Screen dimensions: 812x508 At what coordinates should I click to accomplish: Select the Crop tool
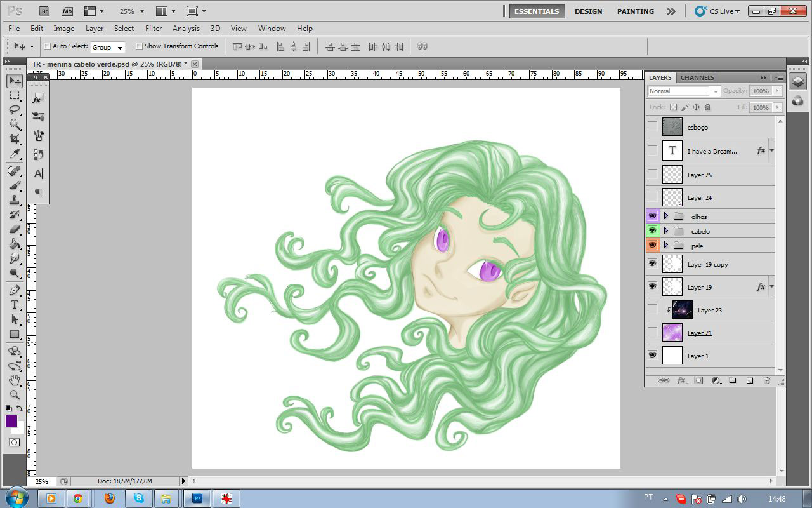(15, 138)
